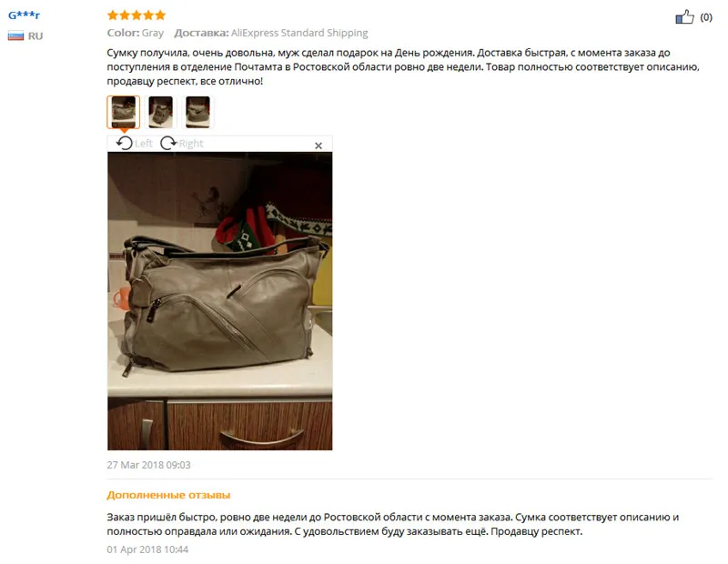Image resolution: width=728 pixels, height=564 pixels.
Task: Click the additional review date 01 Apr 2018
Action: [147, 549]
